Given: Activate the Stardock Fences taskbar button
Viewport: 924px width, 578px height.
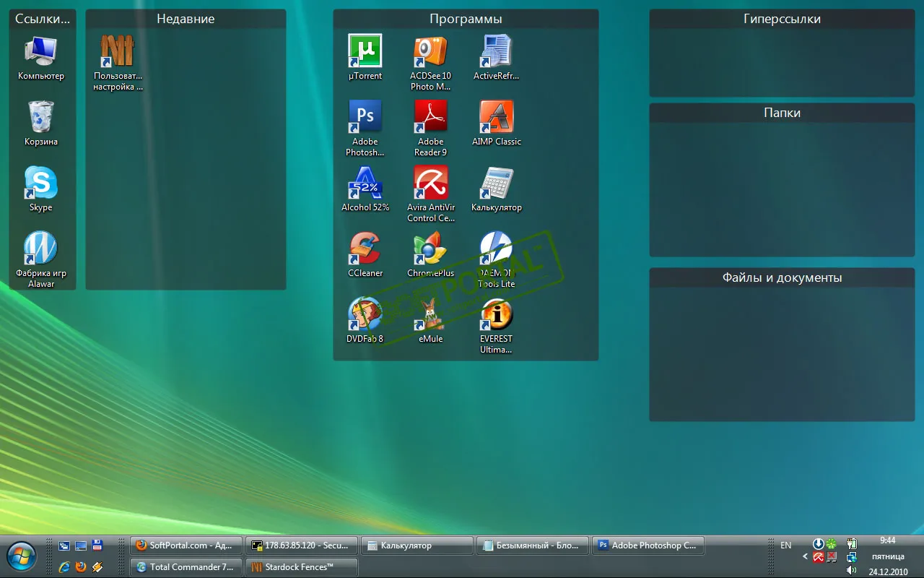Looking at the screenshot, I should (x=302, y=567).
